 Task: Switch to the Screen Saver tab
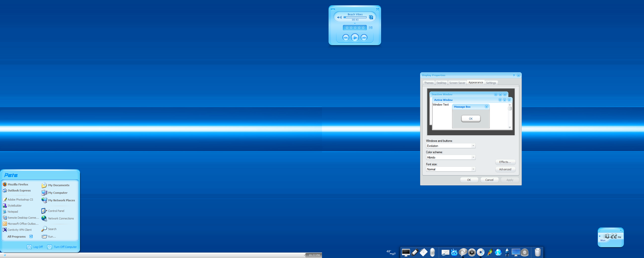tap(457, 83)
